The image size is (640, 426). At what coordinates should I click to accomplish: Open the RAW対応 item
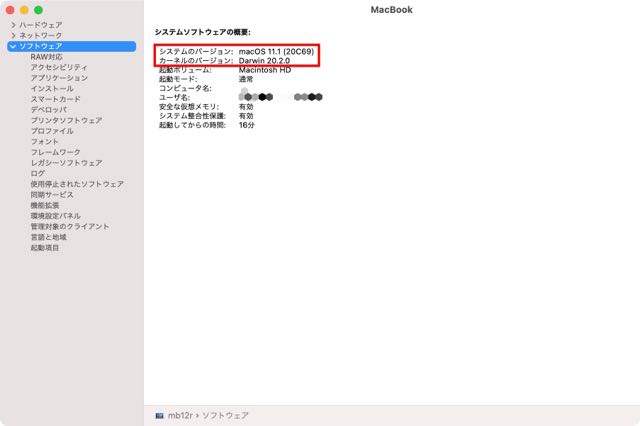(47, 57)
